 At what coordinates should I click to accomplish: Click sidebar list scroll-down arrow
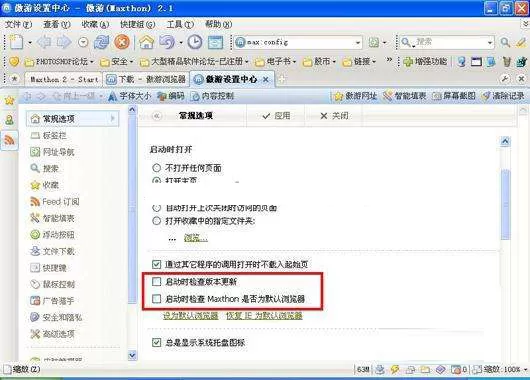[x=132, y=355]
